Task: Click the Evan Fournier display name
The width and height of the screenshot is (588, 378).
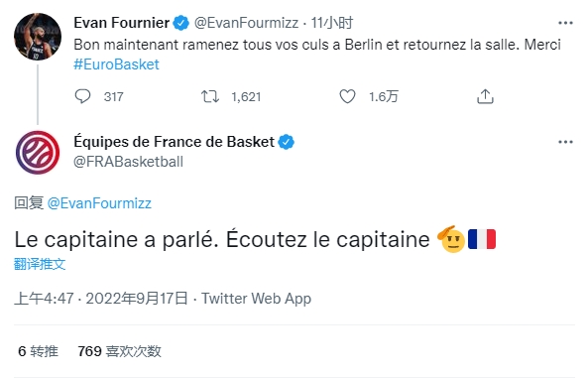Action: (x=122, y=23)
